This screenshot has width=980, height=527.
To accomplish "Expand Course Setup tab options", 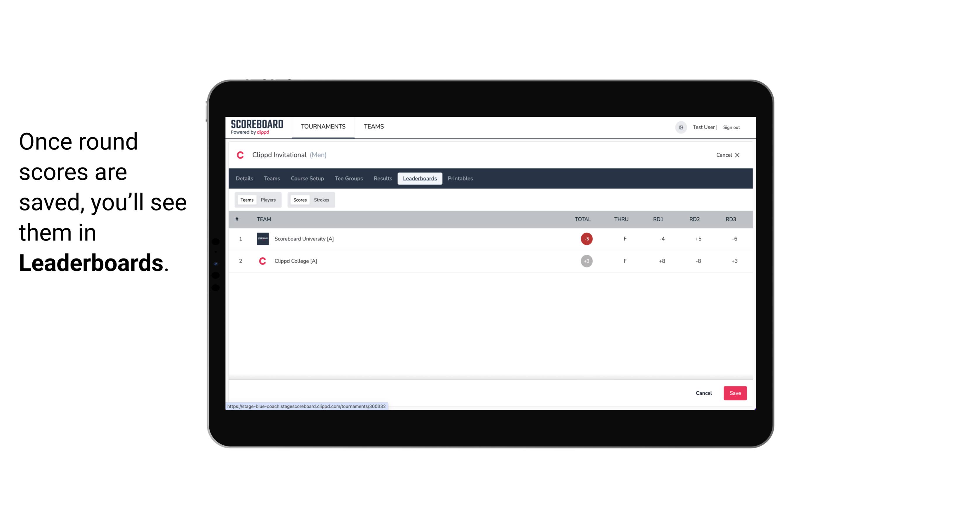I will click(x=307, y=178).
